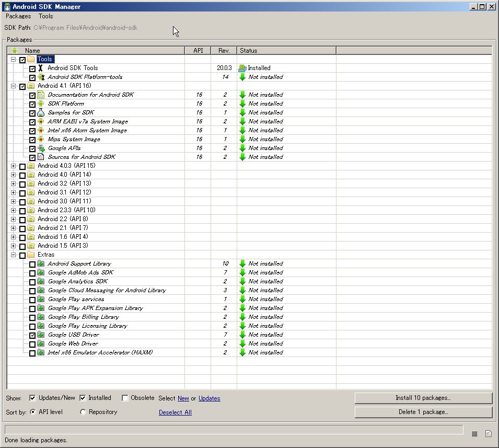Click the Android 4.0.3 (API 15) folder icon

(x=31, y=166)
